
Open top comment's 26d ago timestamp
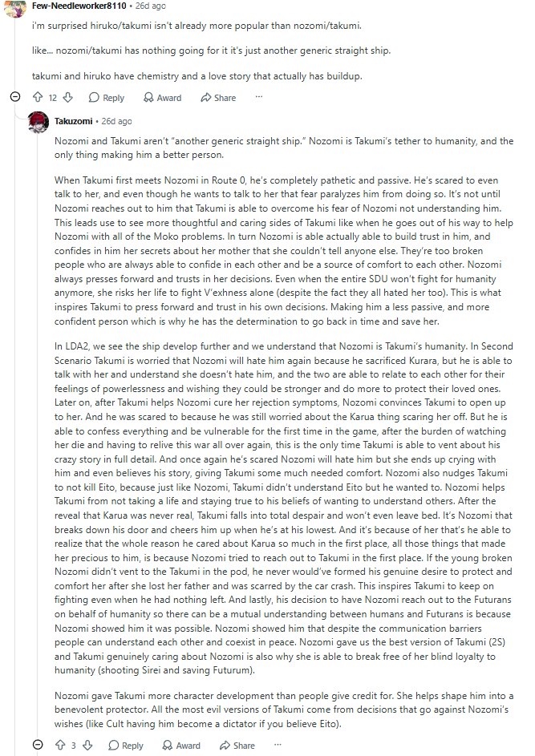coord(151,6)
